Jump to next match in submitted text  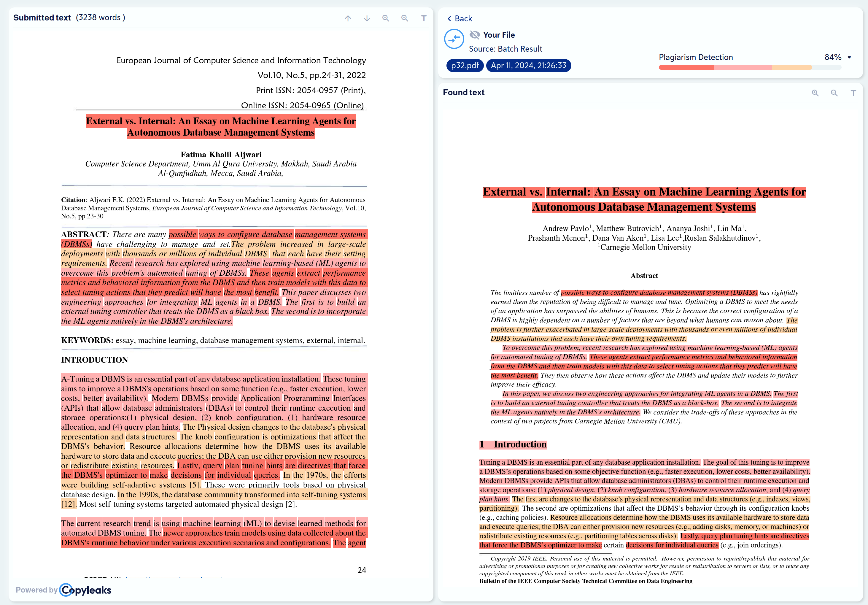[x=367, y=18]
